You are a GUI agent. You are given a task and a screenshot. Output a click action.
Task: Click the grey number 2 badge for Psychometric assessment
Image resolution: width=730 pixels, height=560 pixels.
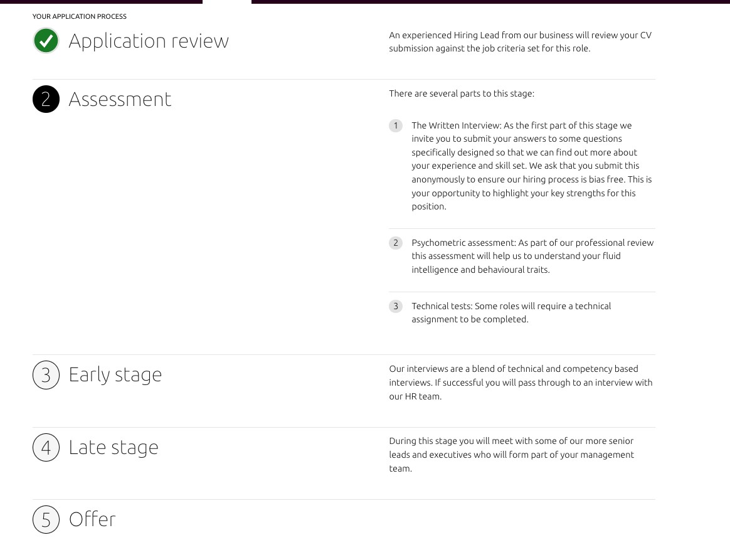click(x=396, y=243)
